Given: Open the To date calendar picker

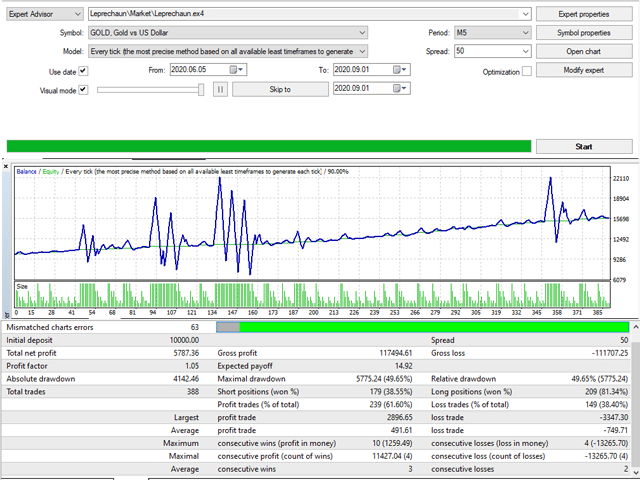Looking at the screenshot, I should 399,70.
